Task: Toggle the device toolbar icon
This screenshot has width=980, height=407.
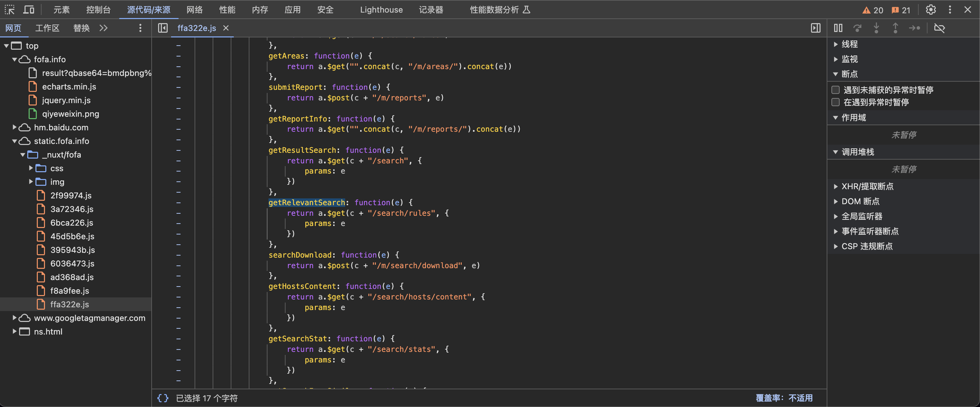Action: pyautogui.click(x=29, y=10)
